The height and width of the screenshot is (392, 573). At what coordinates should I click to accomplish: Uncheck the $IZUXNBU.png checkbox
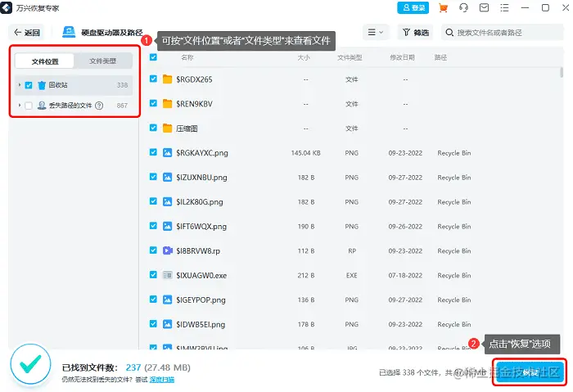(153, 177)
